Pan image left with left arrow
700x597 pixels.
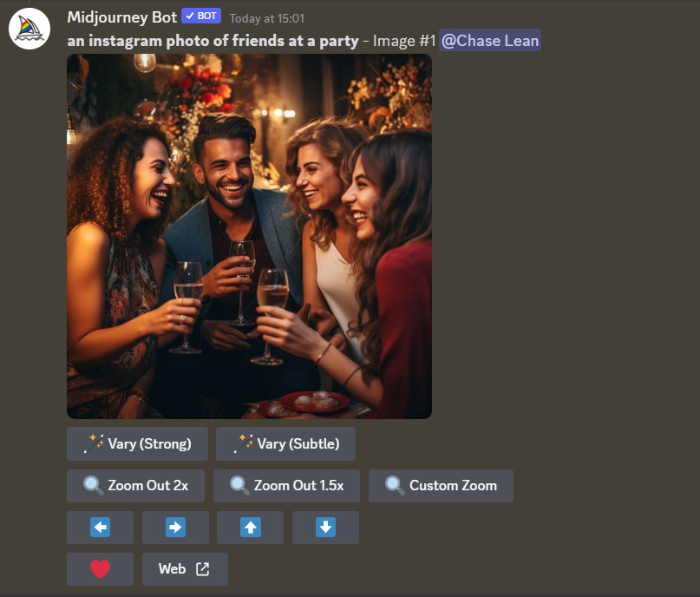[x=100, y=528]
